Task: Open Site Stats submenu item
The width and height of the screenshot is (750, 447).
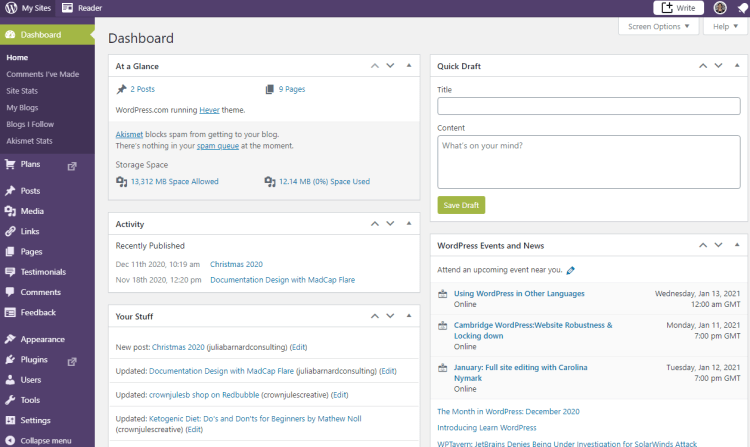Action: coord(22,91)
